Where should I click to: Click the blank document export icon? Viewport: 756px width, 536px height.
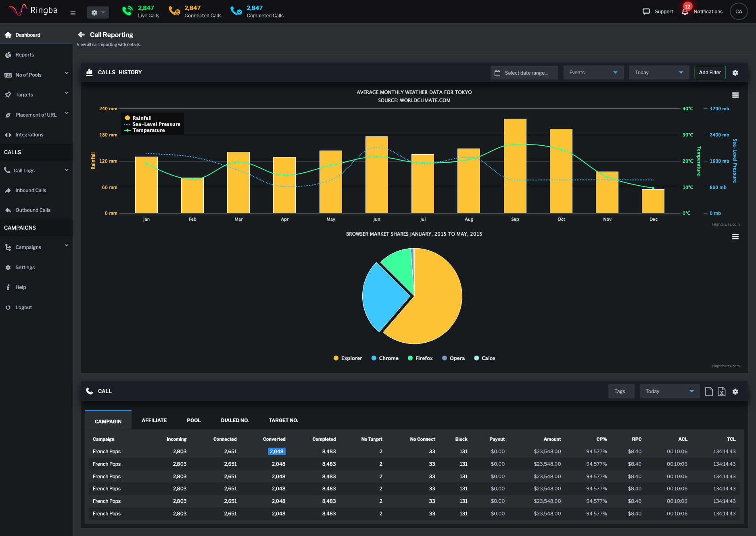coord(708,392)
